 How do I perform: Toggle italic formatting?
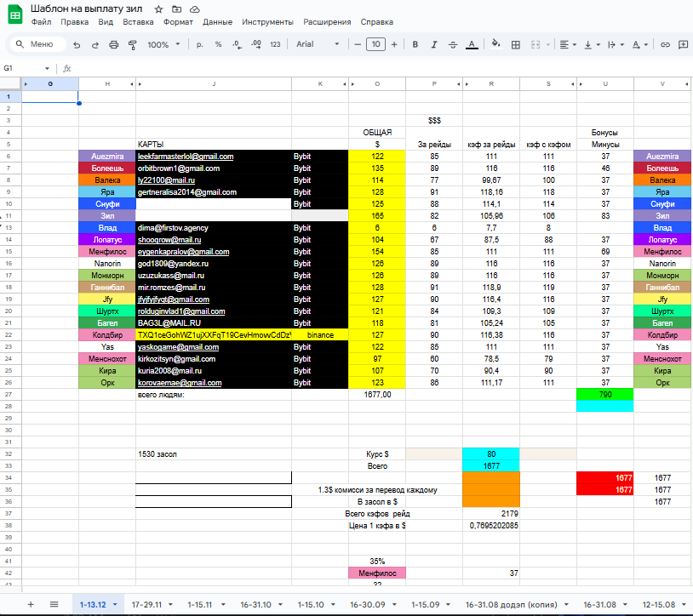coord(434,44)
